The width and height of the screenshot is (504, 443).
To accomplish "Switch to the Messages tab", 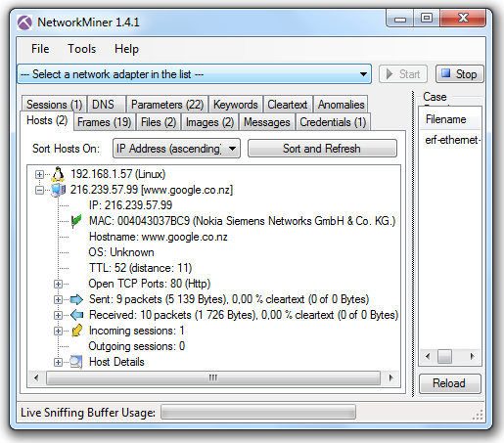I will point(267,122).
